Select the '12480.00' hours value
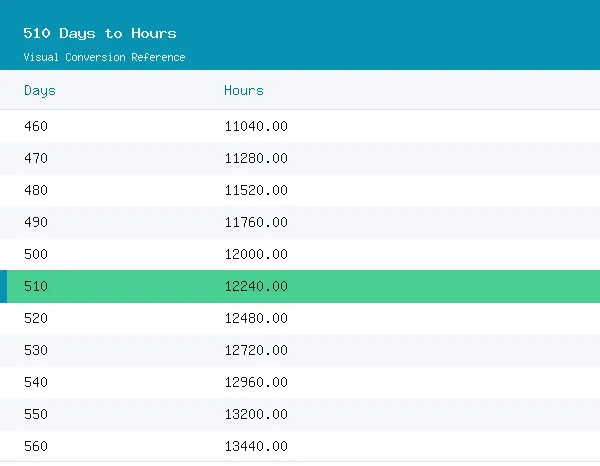 point(256,318)
